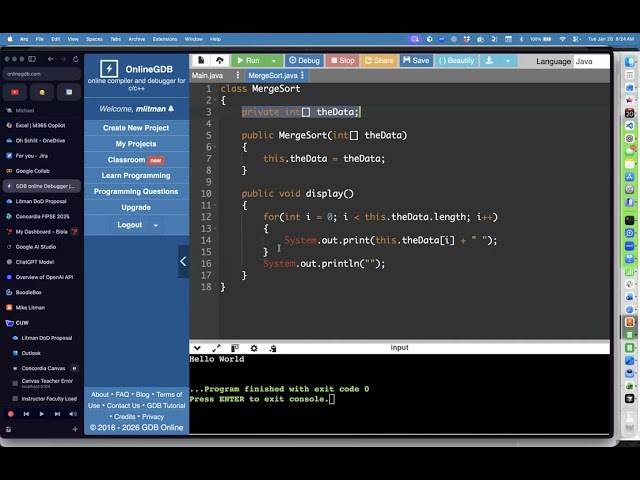Screen dimensions: 640x480
Task: Click the Wi-Fi icon in menu bar
Action: (x=562, y=39)
